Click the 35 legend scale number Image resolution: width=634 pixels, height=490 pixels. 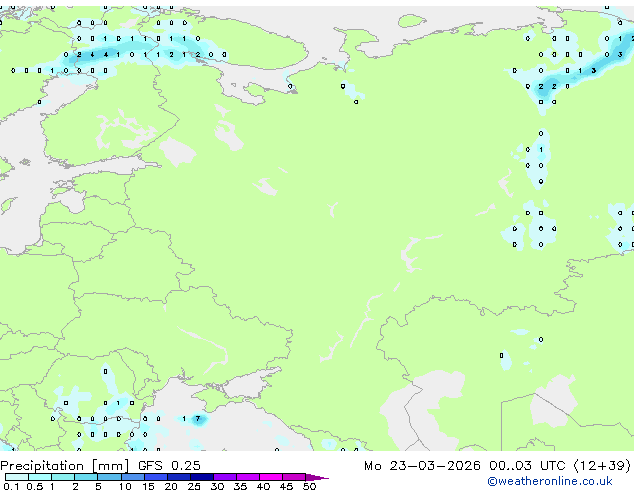coord(240,487)
